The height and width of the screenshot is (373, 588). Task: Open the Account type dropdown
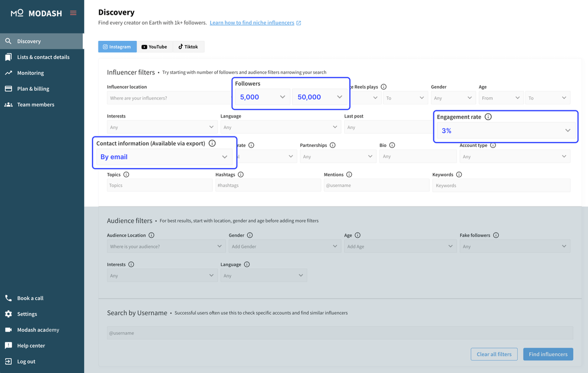click(x=515, y=157)
